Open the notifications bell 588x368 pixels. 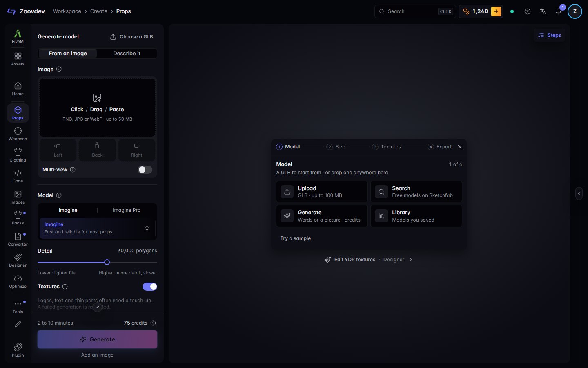tap(559, 11)
